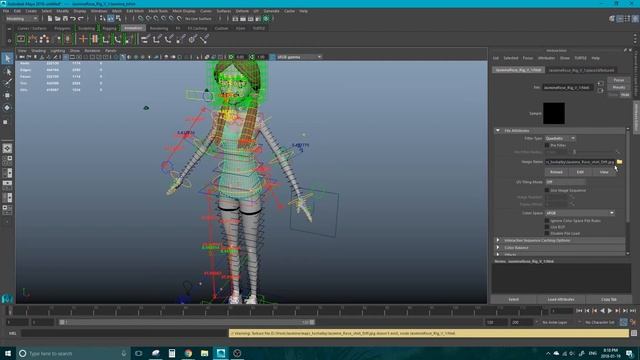This screenshot has width=640, height=360.
Task: Open the No Character Set dropdown
Action: coord(600,322)
